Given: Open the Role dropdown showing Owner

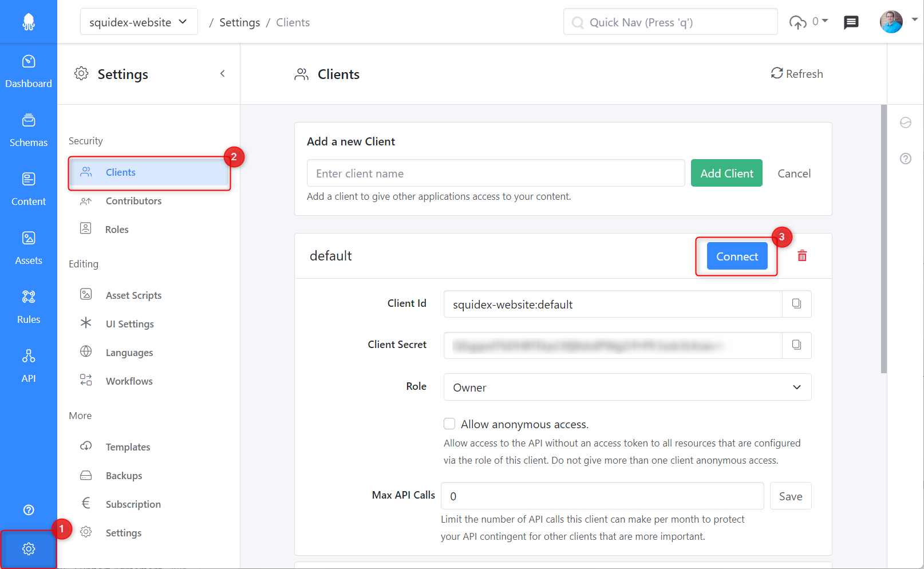Looking at the screenshot, I should (x=627, y=387).
